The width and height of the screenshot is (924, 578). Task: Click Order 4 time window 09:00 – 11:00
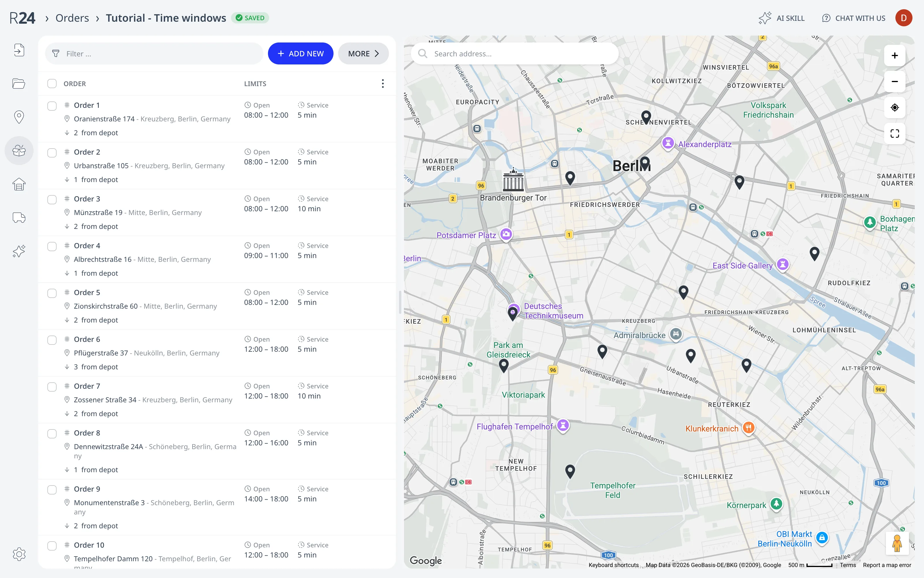(x=266, y=255)
